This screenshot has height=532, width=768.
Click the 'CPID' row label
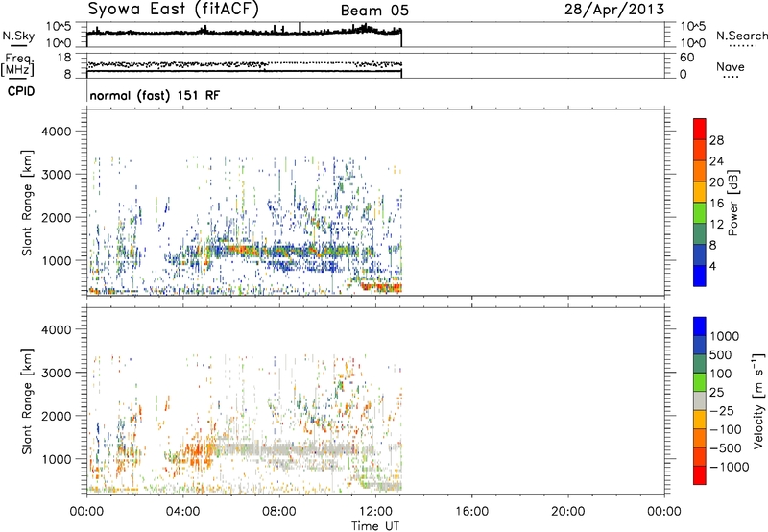point(21,91)
